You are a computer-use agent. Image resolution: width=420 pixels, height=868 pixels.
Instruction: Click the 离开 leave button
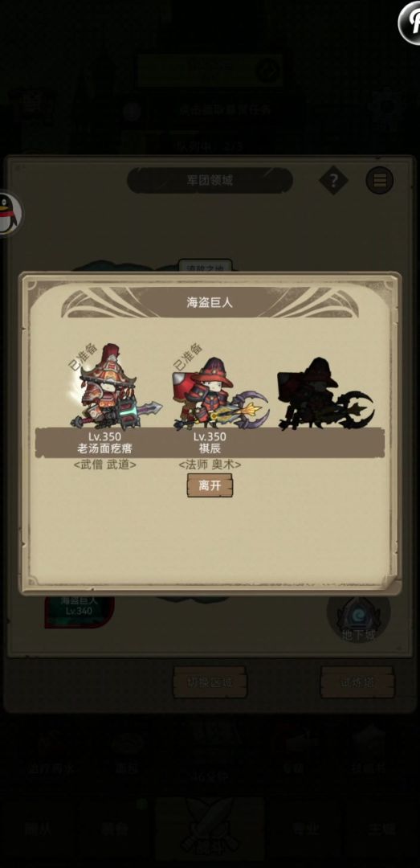tap(210, 485)
